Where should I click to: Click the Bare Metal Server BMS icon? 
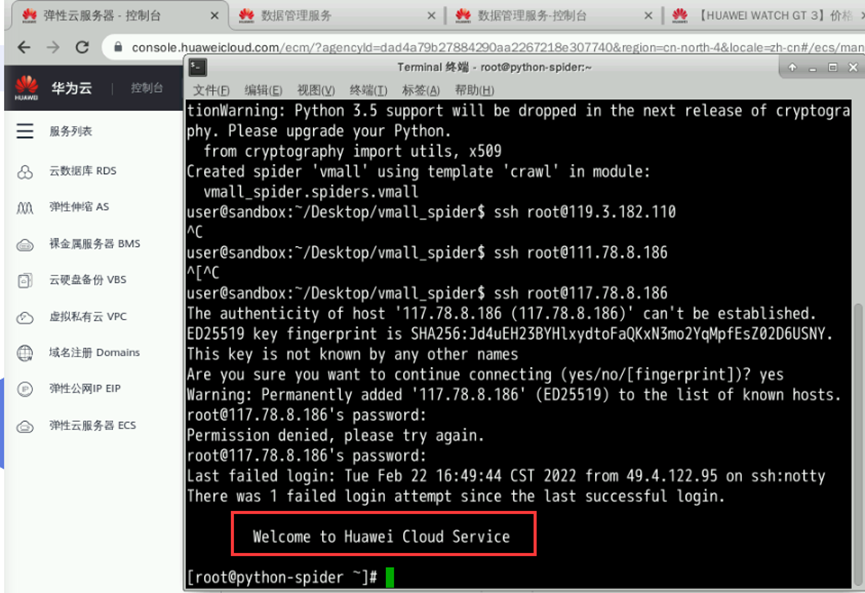click(x=25, y=244)
